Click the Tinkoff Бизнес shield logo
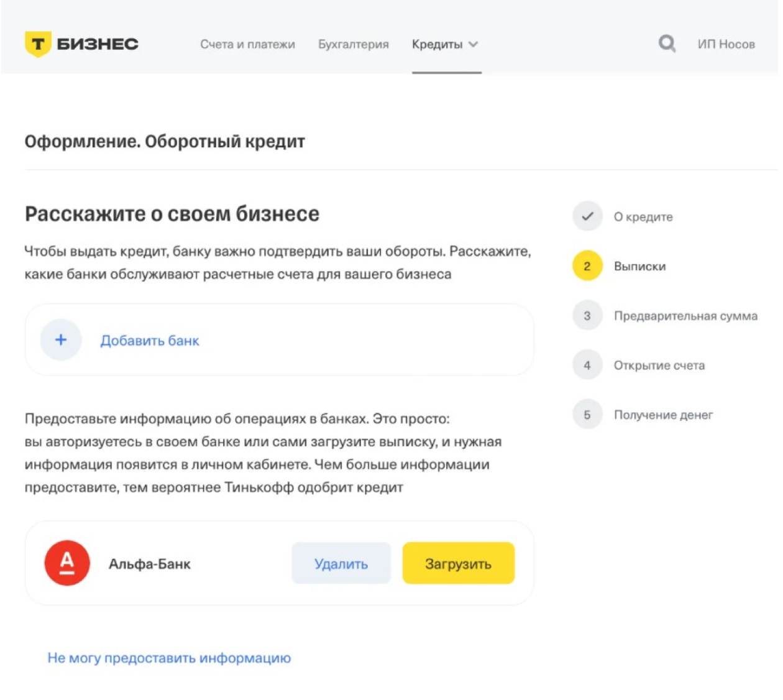783x700 pixels. [38, 44]
